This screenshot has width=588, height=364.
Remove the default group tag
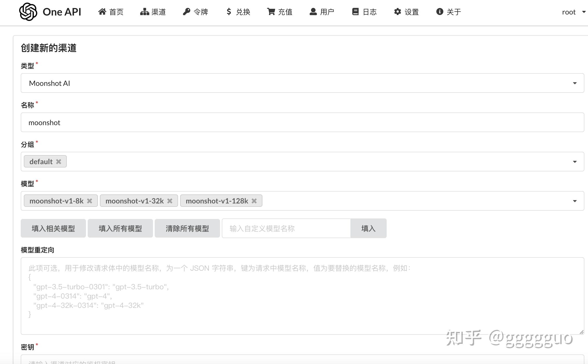pyautogui.click(x=59, y=162)
